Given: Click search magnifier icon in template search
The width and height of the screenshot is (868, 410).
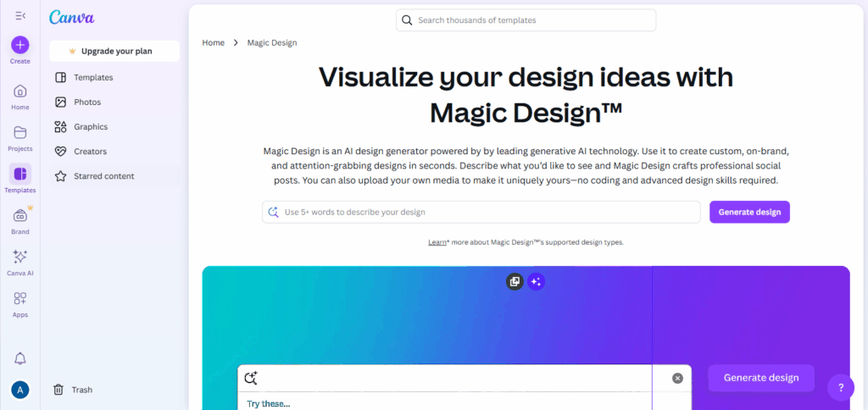Looking at the screenshot, I should click(407, 20).
